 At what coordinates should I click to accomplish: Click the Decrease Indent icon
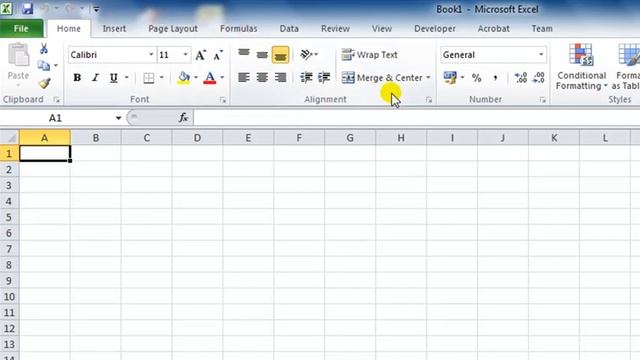pyautogui.click(x=306, y=78)
